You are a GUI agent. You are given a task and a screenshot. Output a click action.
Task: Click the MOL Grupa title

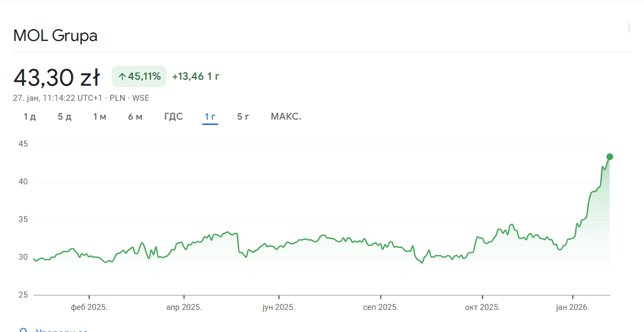click(55, 36)
